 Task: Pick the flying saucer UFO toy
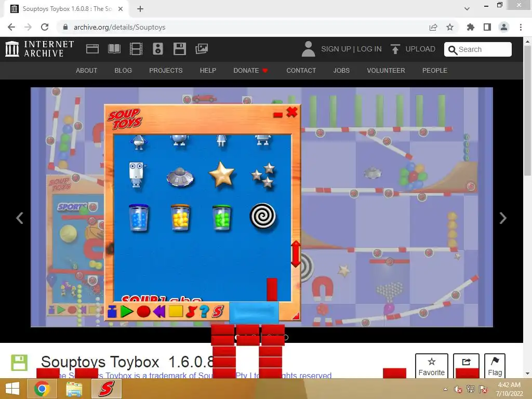(180, 177)
